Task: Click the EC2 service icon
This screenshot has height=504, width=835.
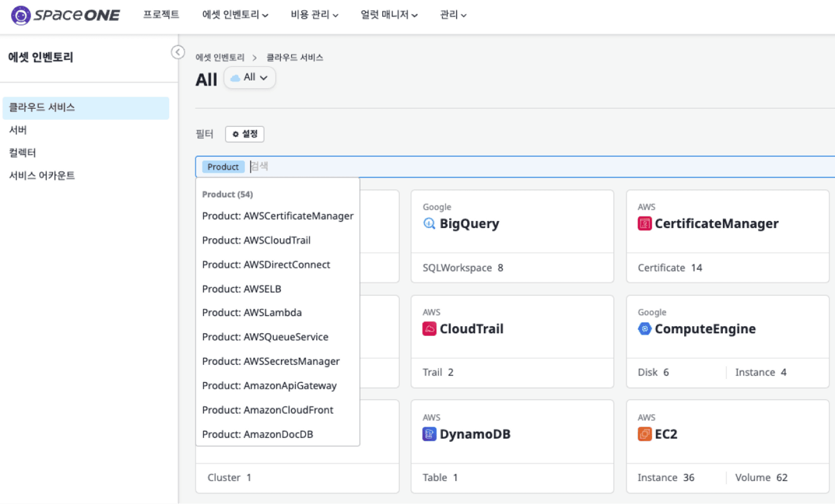Action: (x=645, y=434)
